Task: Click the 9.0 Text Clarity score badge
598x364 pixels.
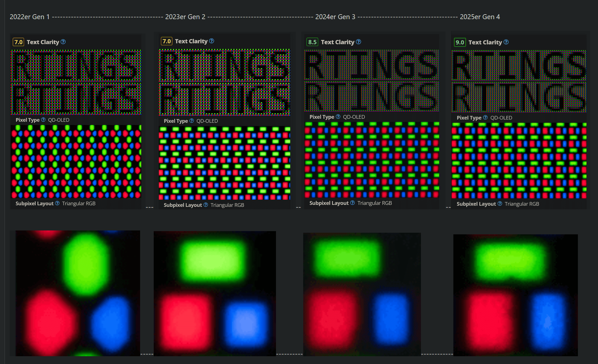Action: 460,42
